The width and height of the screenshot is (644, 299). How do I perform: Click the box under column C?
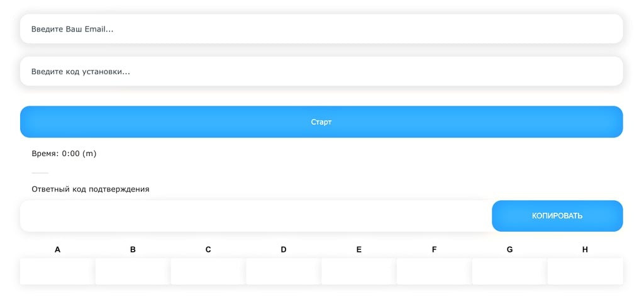pyautogui.click(x=208, y=271)
